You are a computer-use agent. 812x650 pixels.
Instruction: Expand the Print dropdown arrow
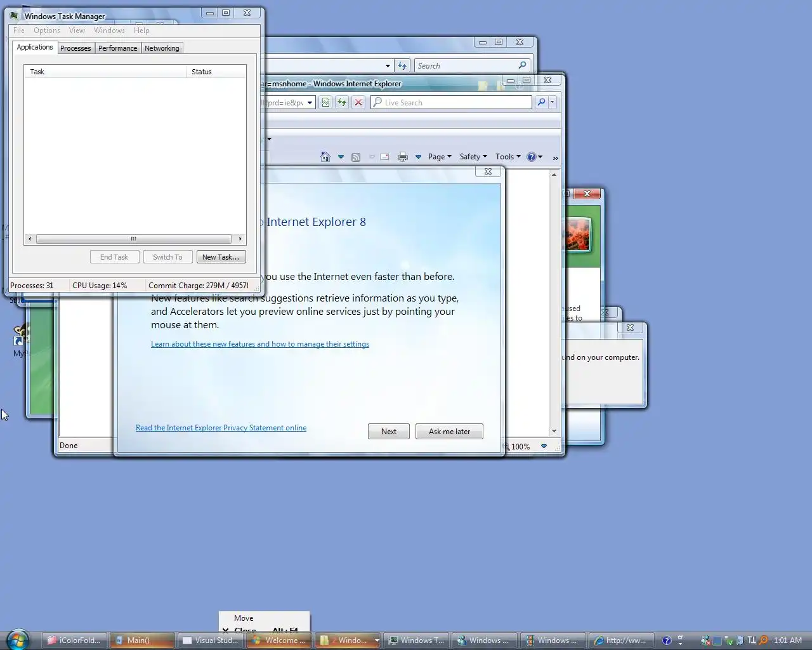click(418, 157)
